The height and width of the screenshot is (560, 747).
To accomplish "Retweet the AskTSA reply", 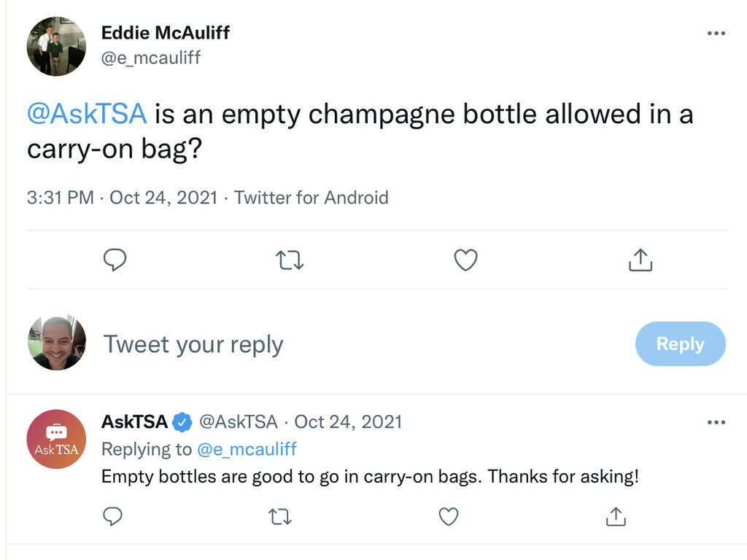I will (280, 517).
